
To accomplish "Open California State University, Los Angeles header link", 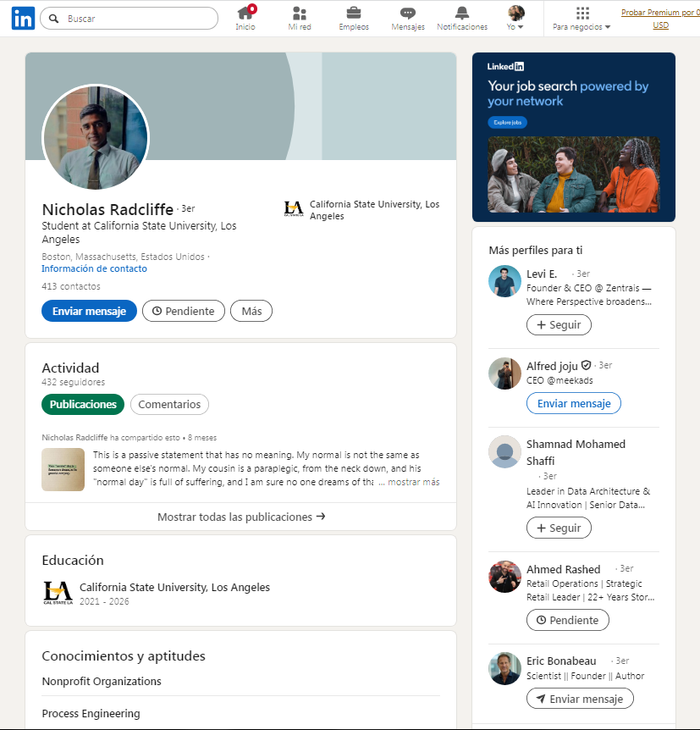I will click(x=374, y=210).
